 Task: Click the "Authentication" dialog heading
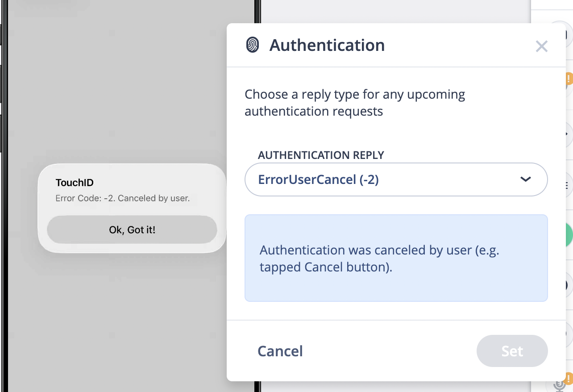coord(327,45)
